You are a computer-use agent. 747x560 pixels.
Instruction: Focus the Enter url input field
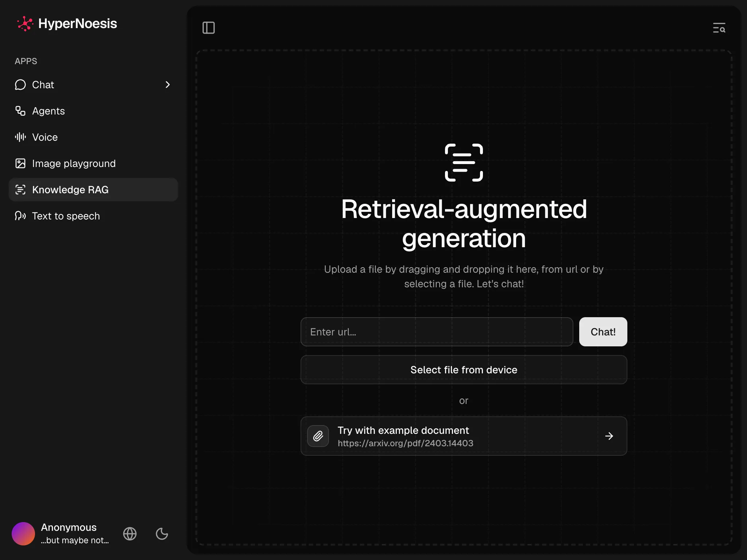(x=437, y=332)
